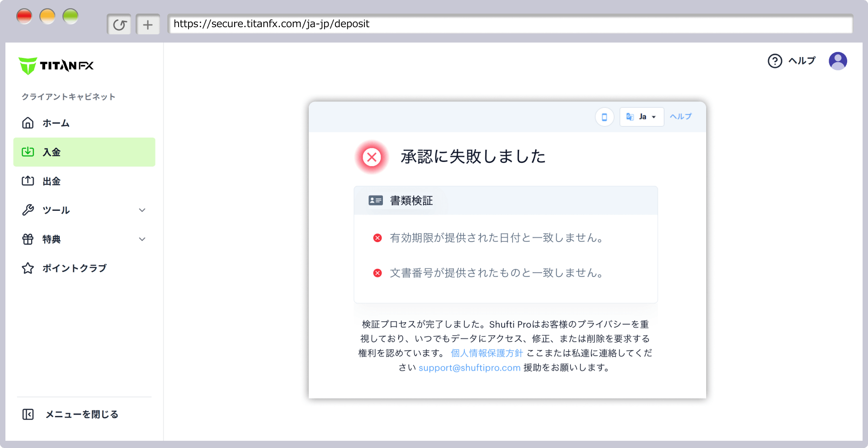
Task: Click the support@shuftipro.com email link
Action: click(469, 367)
